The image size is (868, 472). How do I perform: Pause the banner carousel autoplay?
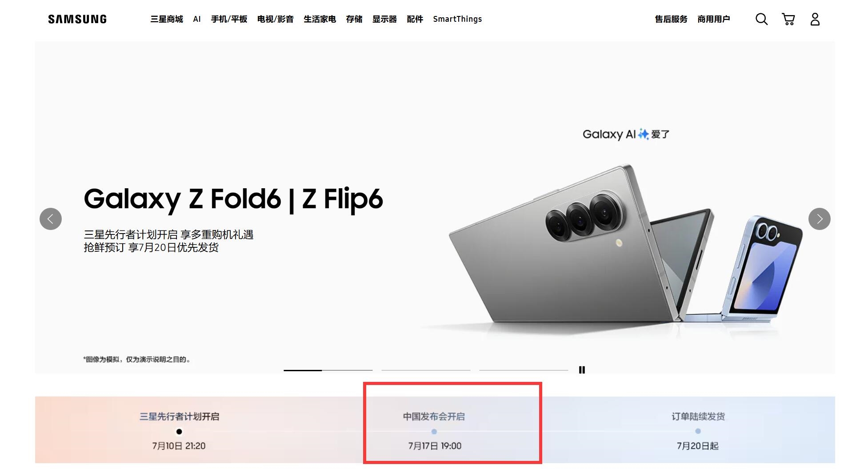[582, 370]
